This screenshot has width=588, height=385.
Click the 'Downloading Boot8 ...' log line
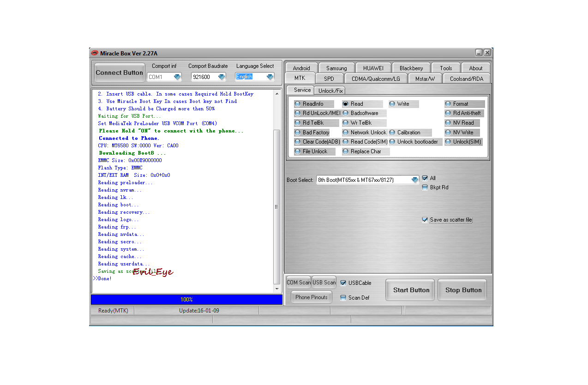[x=132, y=153]
